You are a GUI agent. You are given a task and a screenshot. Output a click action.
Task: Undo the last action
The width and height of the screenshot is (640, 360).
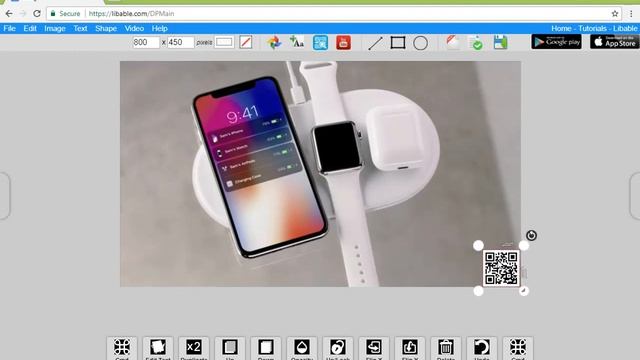482,349
